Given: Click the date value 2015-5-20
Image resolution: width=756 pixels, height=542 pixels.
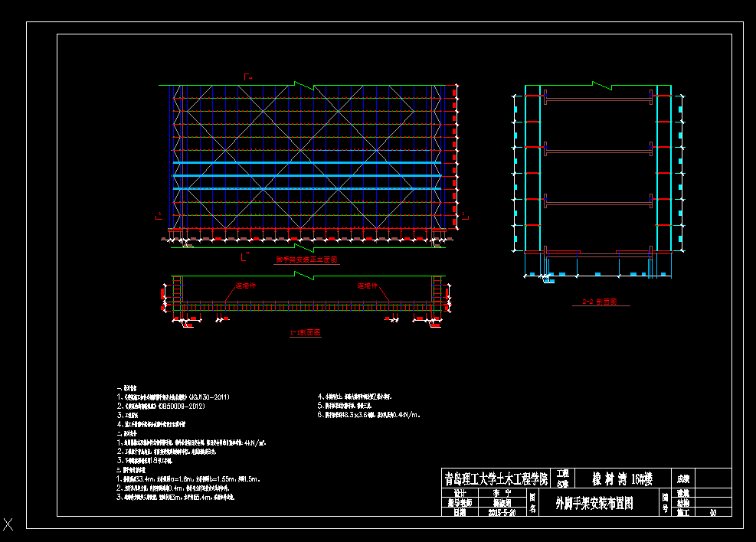Looking at the screenshot, I should pos(502,513).
